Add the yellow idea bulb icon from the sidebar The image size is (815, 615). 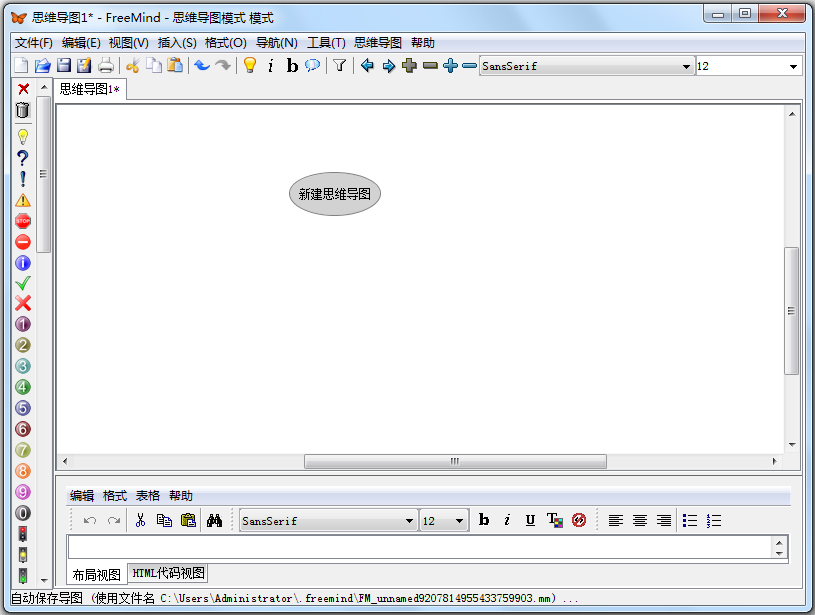point(23,137)
